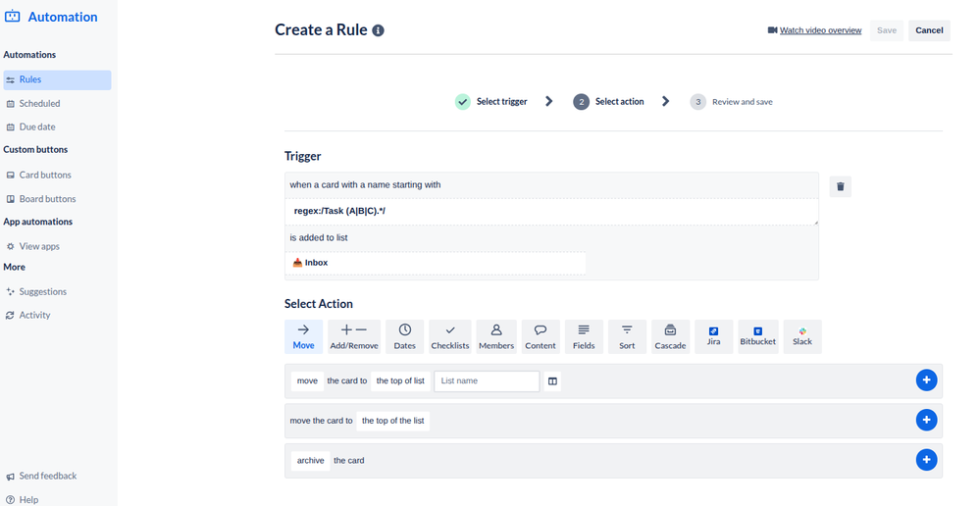Select the Jira action category
This screenshot has width=980, height=506.
714,336
